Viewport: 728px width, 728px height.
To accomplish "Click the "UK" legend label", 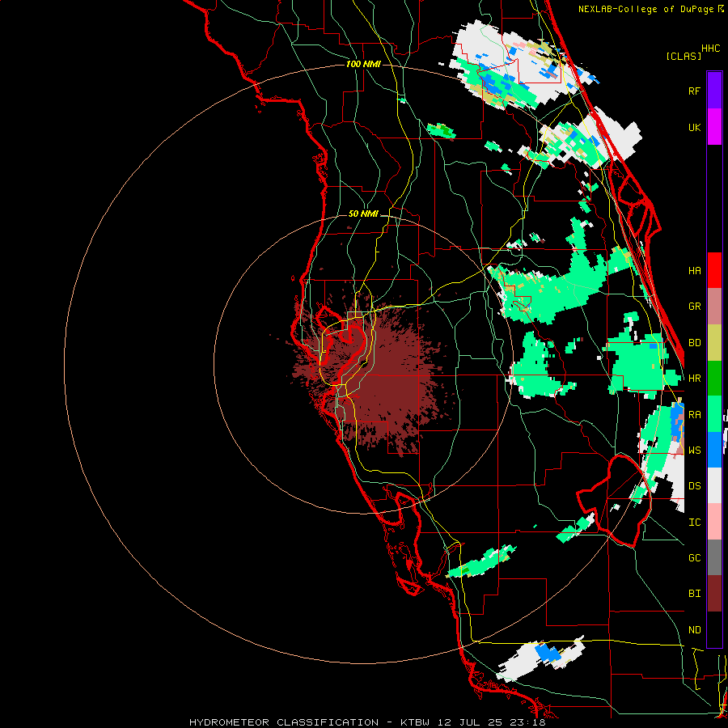I will click(x=694, y=128).
